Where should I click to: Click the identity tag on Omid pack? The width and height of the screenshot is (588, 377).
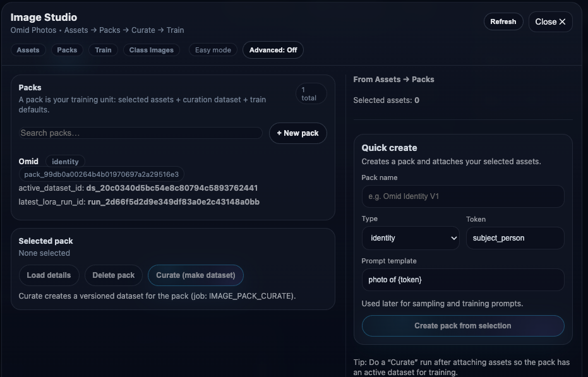pos(65,162)
